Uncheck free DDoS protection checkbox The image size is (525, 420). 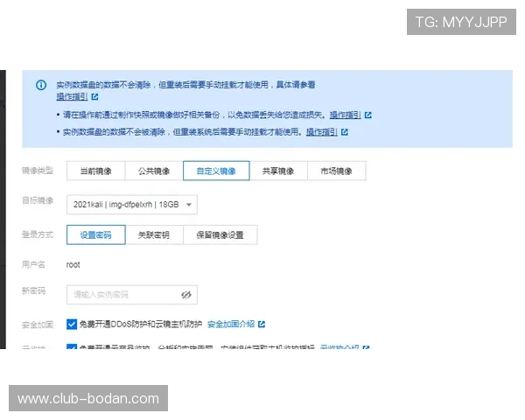click(x=72, y=325)
